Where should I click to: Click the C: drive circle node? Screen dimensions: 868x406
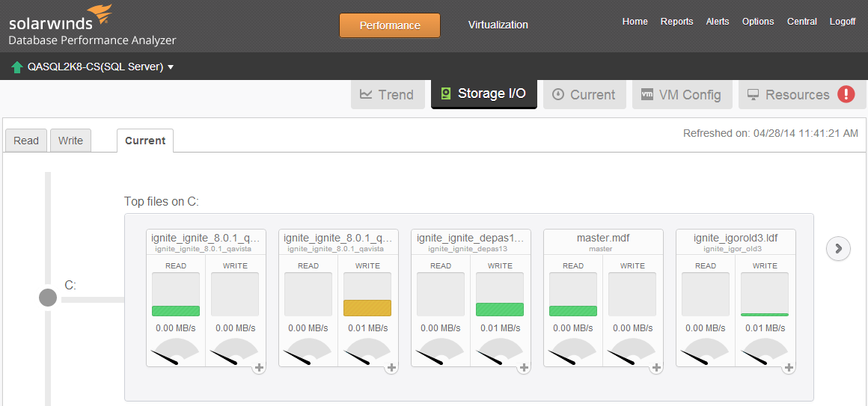48,298
